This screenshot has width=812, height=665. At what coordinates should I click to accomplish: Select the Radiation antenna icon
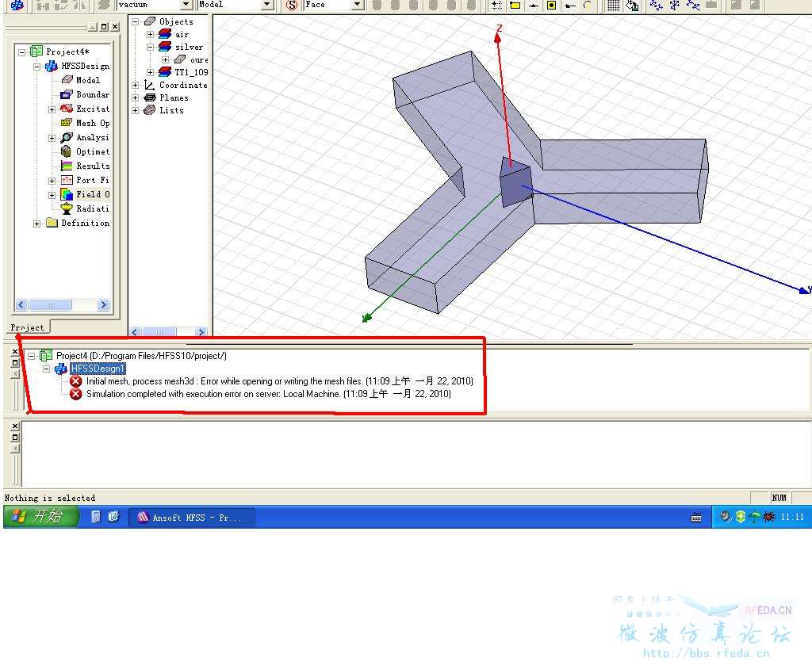tap(67, 208)
